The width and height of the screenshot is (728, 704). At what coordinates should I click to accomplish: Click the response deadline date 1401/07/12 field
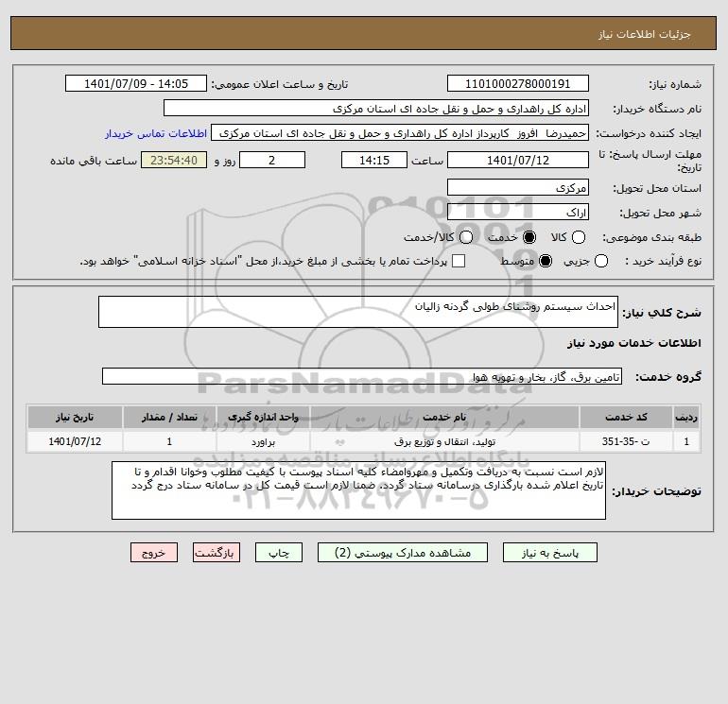(518, 160)
